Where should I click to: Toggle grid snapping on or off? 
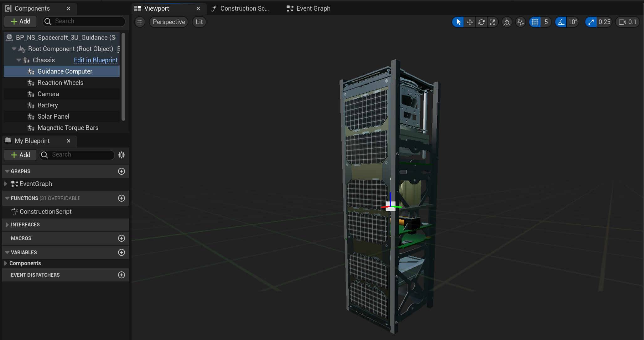[x=535, y=22]
